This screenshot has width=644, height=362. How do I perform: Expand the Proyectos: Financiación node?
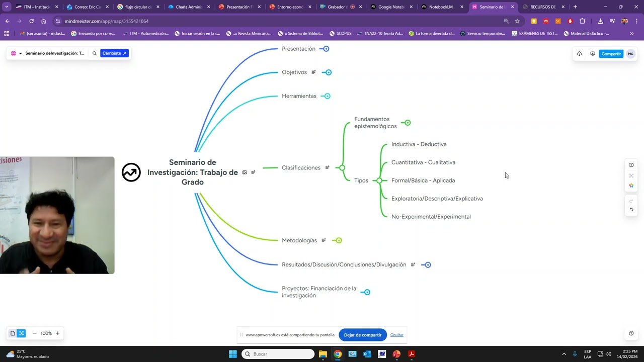[367, 292]
